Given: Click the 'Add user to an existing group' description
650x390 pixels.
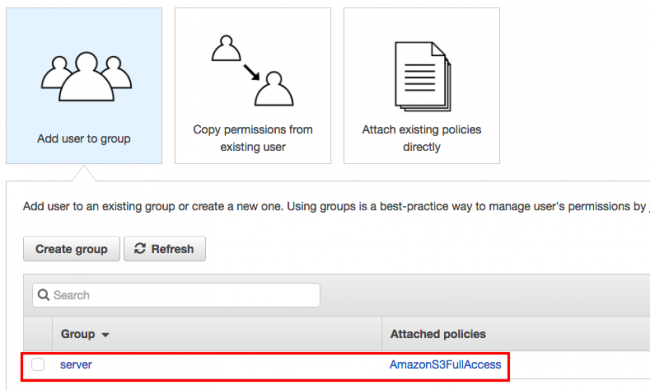Looking at the screenshot, I should pyautogui.click(x=336, y=206).
